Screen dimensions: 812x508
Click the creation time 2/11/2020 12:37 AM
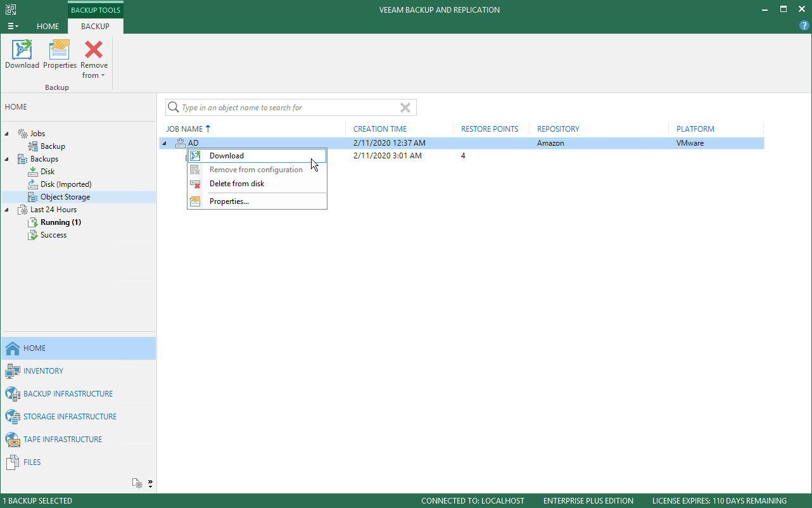tap(390, 143)
